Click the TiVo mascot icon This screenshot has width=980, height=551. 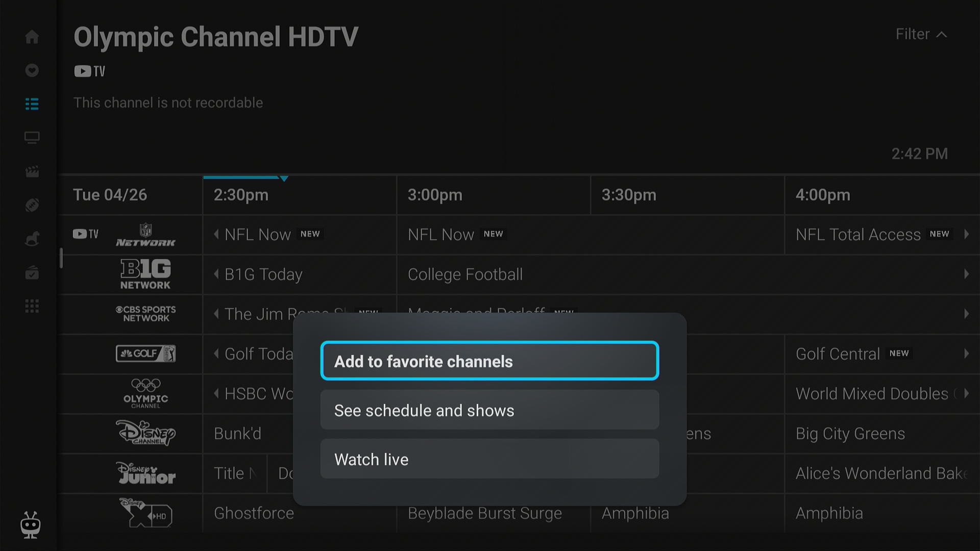[x=31, y=525]
